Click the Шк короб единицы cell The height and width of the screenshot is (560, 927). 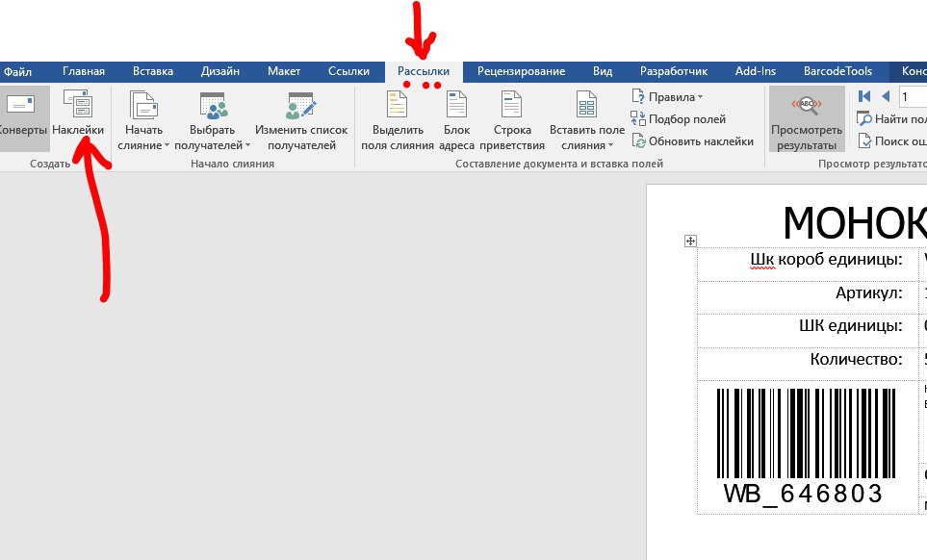[x=808, y=264]
